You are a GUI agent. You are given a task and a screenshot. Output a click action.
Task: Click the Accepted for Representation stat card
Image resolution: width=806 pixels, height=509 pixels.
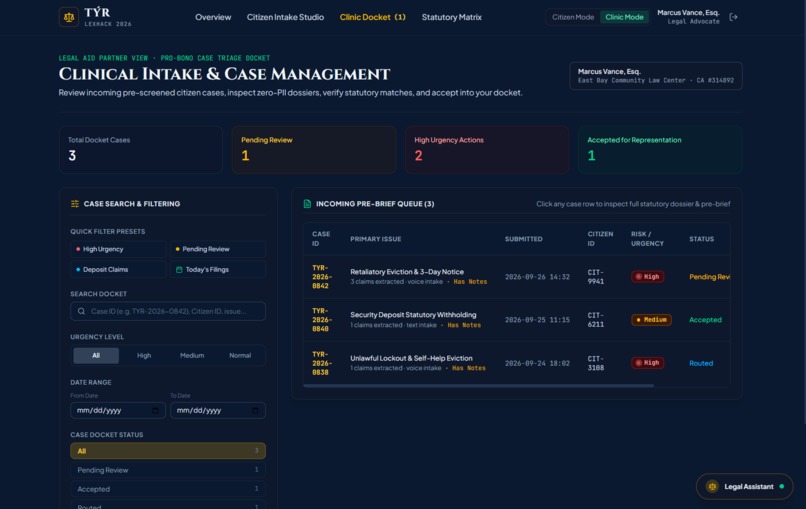tap(660, 150)
